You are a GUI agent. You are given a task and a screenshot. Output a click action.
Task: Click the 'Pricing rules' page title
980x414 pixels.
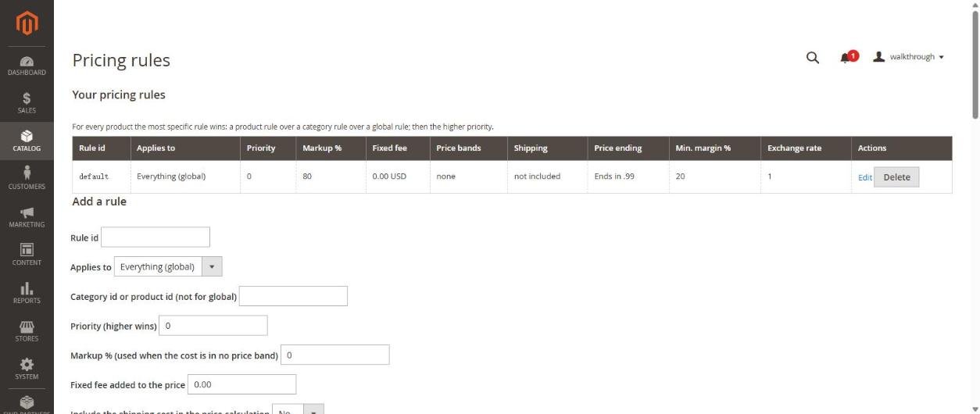tap(121, 60)
